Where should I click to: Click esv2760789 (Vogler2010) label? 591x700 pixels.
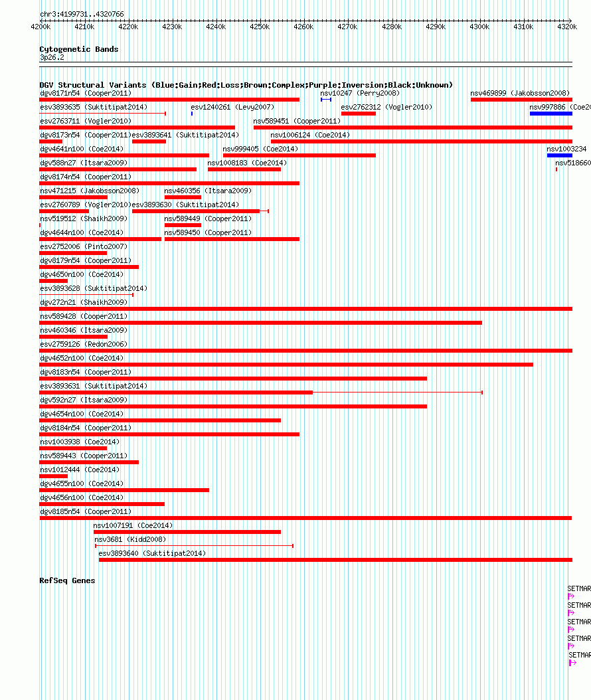coord(86,205)
